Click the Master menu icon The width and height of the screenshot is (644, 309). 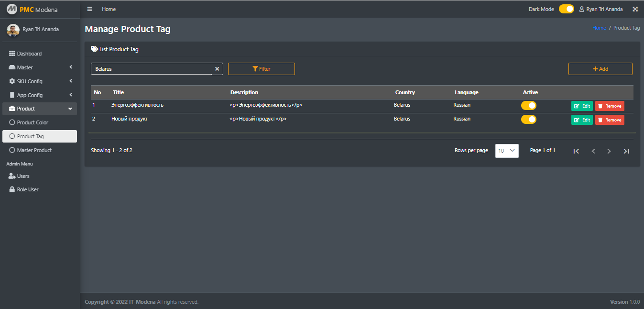click(x=12, y=67)
